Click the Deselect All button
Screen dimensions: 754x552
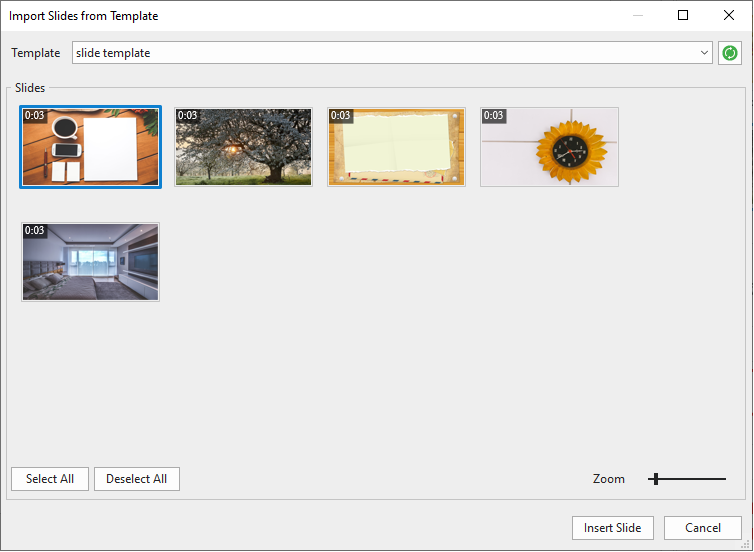[137, 479]
